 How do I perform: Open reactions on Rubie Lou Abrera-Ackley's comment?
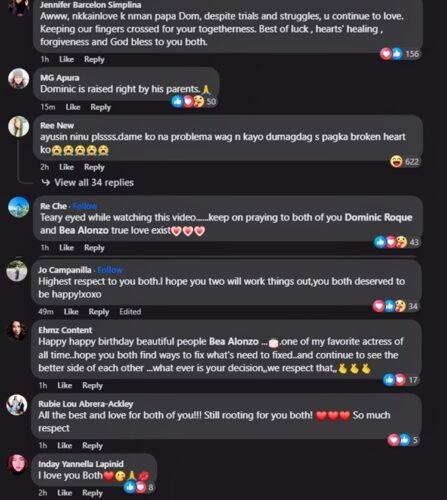[x=403, y=440]
